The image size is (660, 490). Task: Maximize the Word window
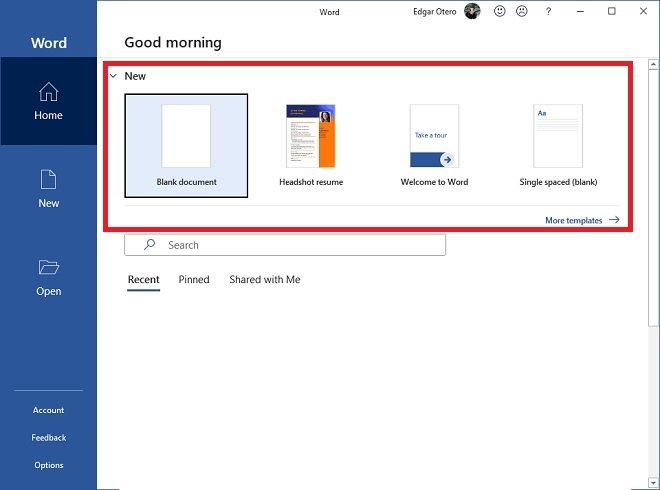pyautogui.click(x=612, y=11)
